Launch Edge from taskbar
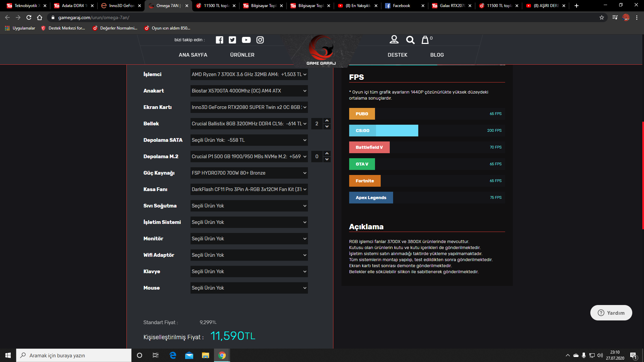Image resolution: width=644 pixels, height=362 pixels. coord(173,355)
